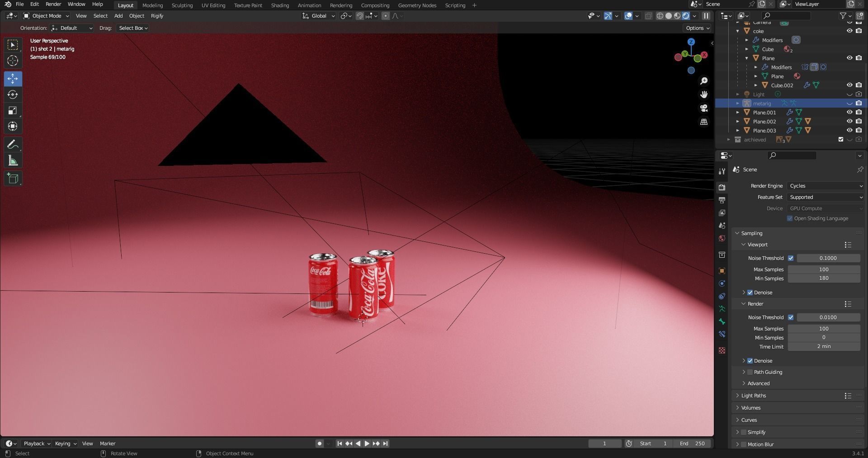Enable Path Guiding checkbox
Image resolution: width=868 pixels, height=458 pixels.
click(750, 372)
